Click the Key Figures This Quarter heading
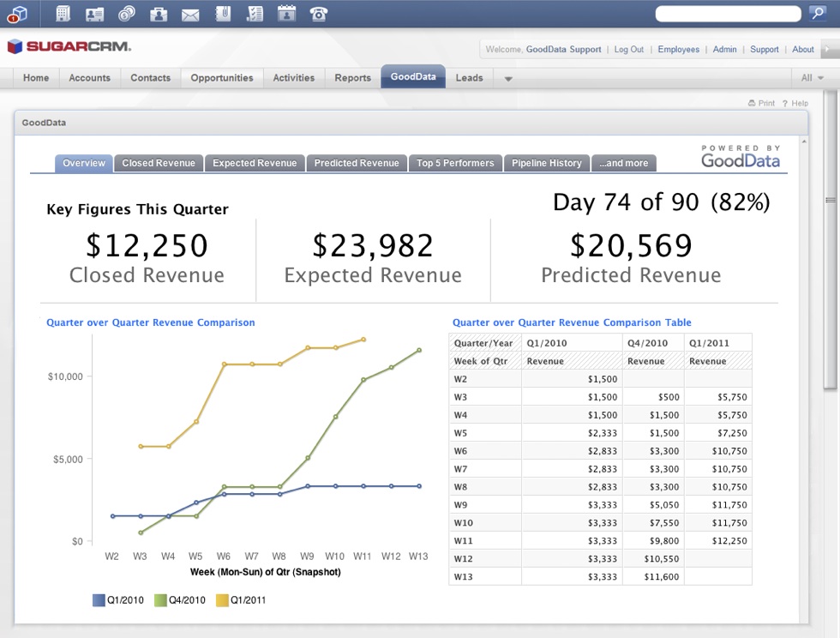The width and height of the screenshot is (840, 638). (137, 209)
